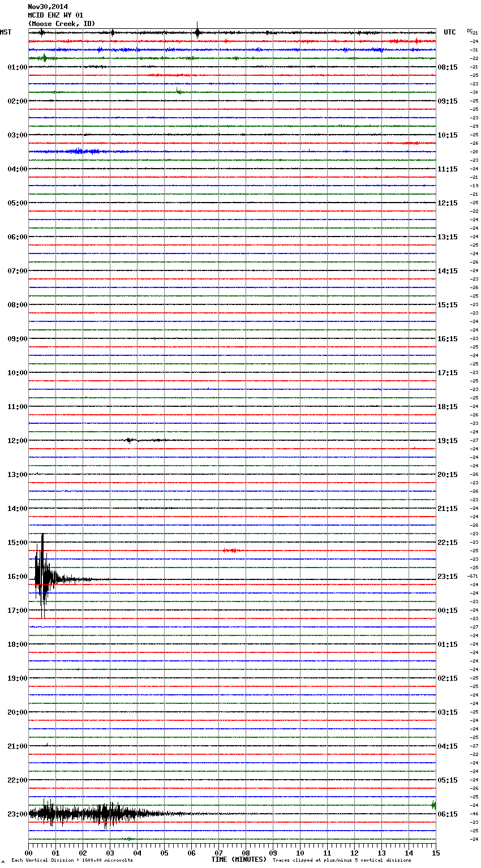Click the 04:15 UTC time label
Image resolution: width=481 pixels, height=868 pixels.
tap(448, 746)
